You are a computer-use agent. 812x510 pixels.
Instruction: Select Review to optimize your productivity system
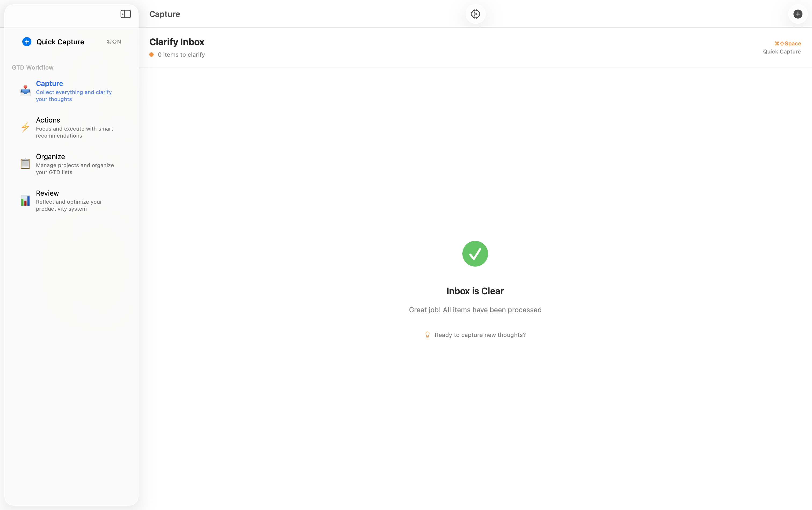69,201
